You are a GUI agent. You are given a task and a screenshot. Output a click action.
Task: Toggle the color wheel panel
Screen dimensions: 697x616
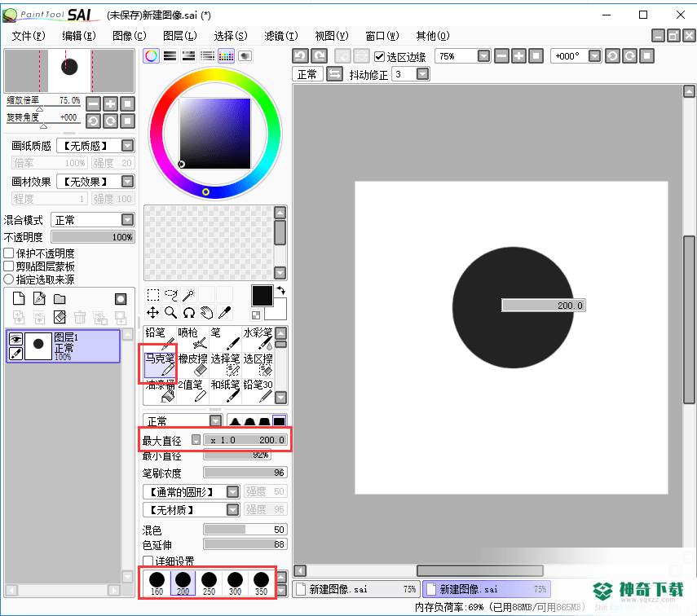click(151, 56)
